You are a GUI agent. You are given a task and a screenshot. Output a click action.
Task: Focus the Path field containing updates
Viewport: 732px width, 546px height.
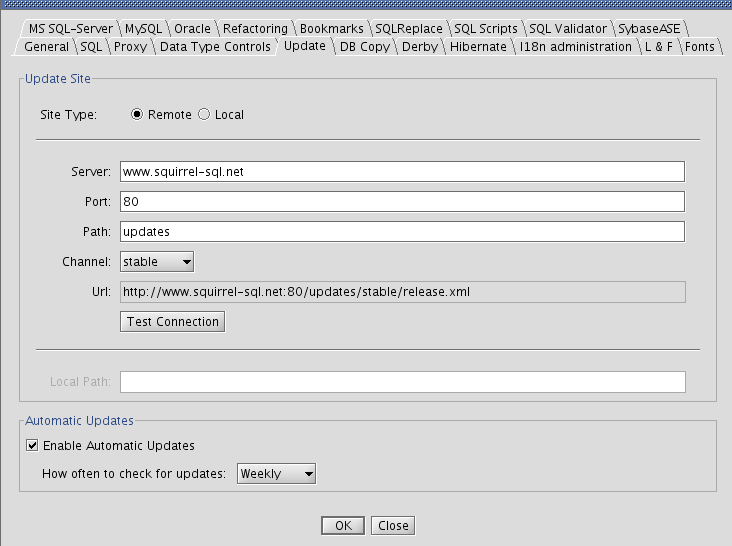401,232
